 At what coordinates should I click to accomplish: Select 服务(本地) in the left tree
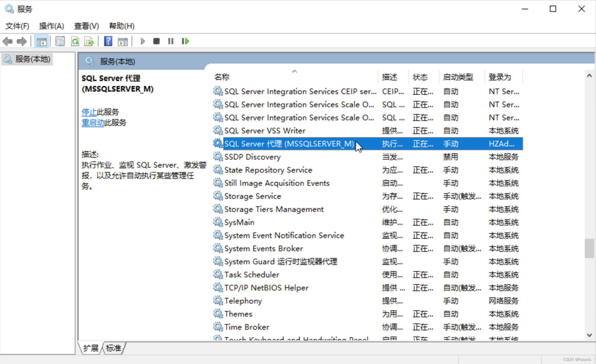coord(27,59)
